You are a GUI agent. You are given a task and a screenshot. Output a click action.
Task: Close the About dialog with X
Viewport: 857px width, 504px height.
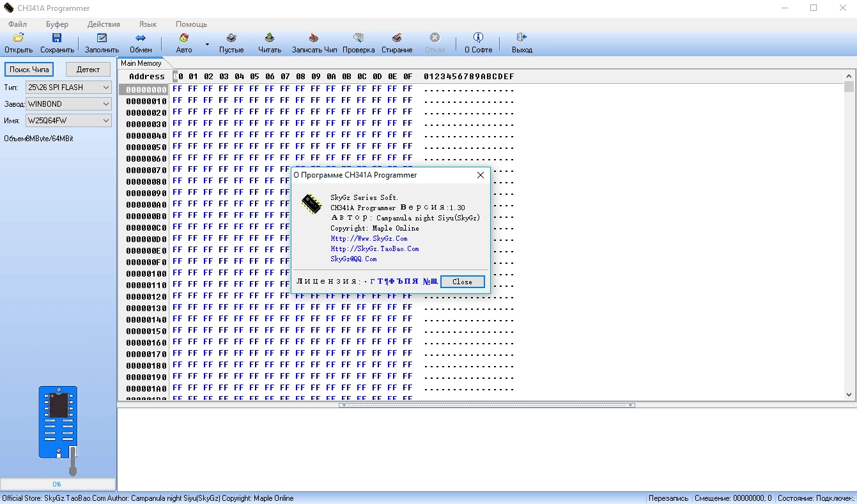tap(481, 175)
